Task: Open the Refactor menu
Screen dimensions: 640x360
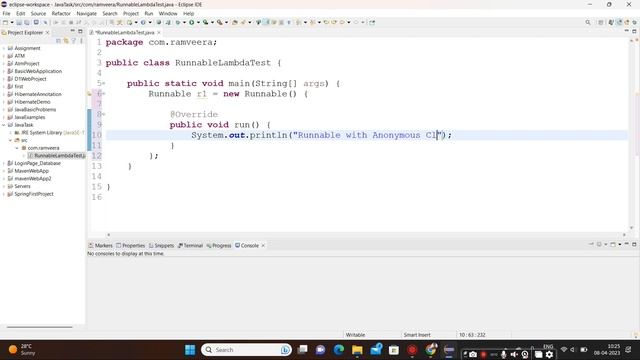Action: tap(61, 13)
